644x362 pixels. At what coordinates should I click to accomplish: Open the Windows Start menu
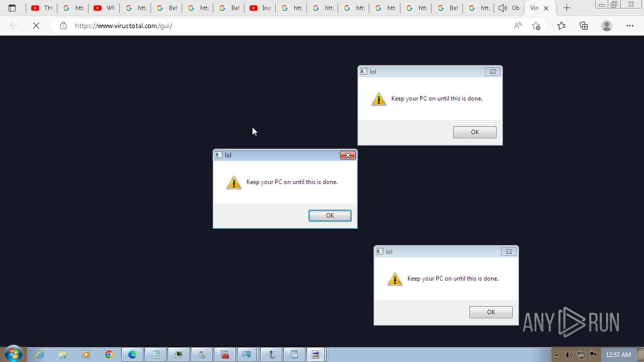[x=13, y=354]
